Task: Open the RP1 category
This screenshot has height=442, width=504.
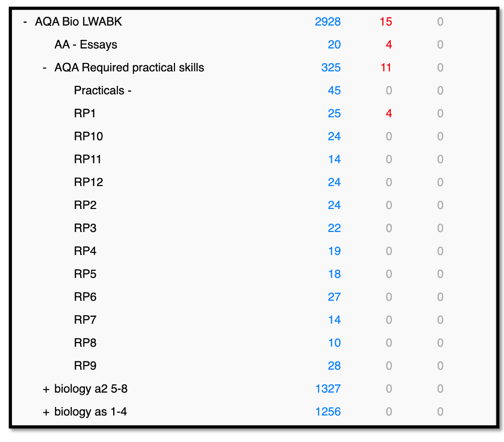Action: [x=85, y=113]
